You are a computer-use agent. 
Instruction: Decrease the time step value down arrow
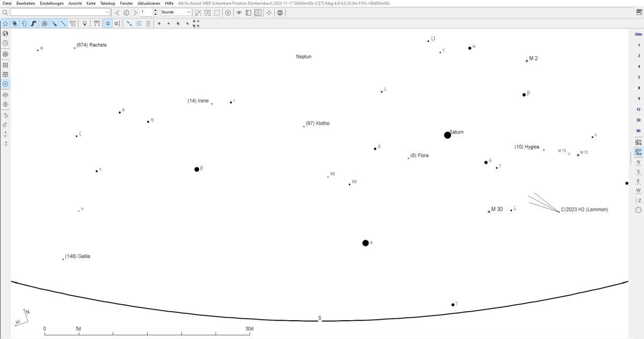coord(156,14)
